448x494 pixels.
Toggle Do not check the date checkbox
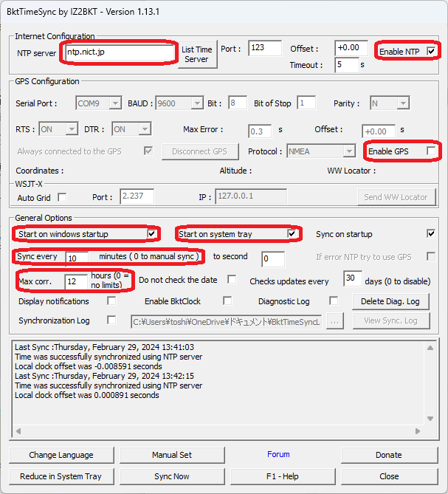[x=232, y=279]
